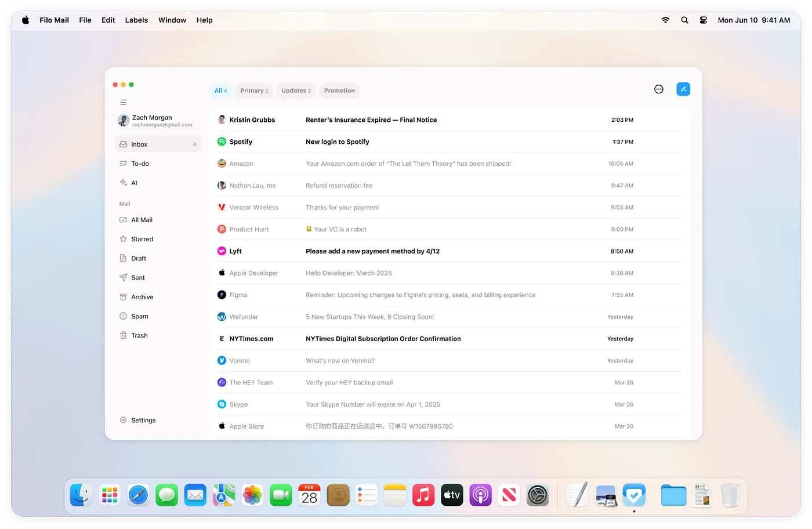Switch to the Updates tab
The height and width of the screenshot is (529, 812).
[x=296, y=90]
